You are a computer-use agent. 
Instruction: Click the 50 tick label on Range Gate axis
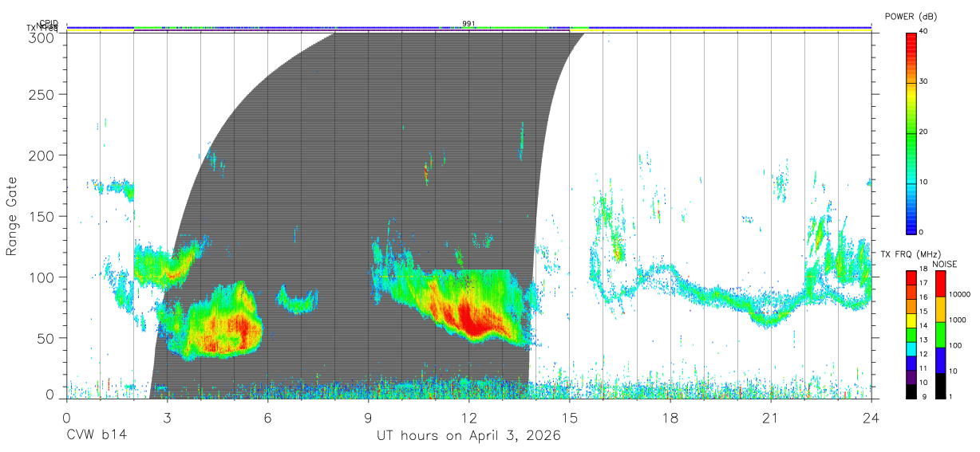tap(45, 338)
